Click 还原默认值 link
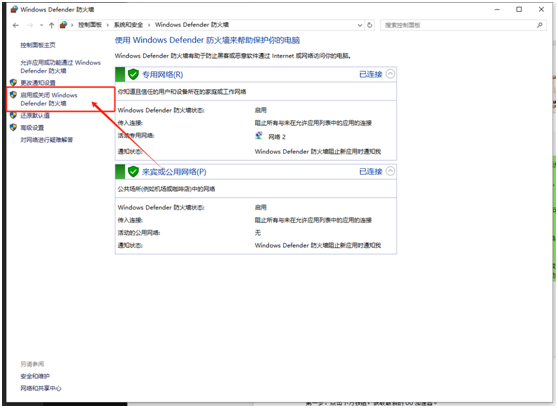The image size is (558, 408). click(35, 115)
